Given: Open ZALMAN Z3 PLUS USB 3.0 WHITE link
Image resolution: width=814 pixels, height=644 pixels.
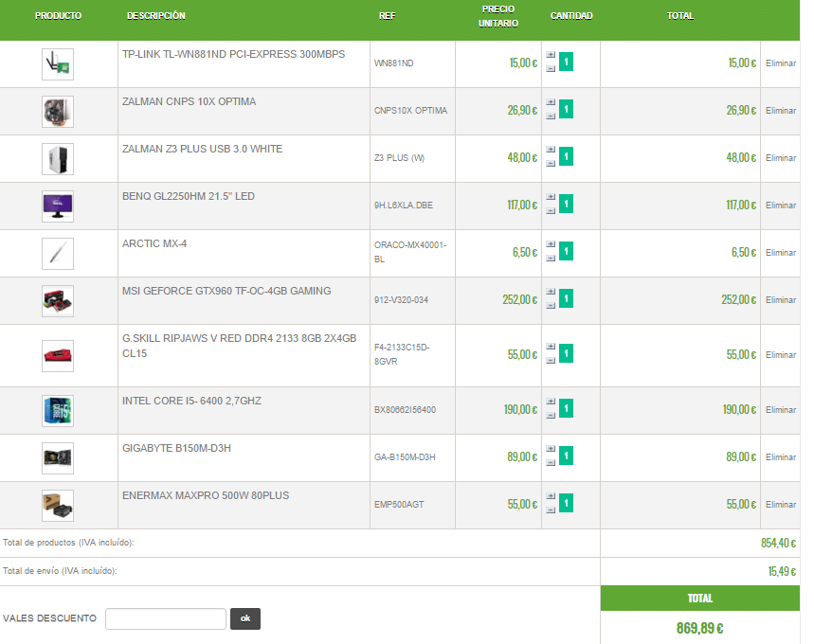Looking at the screenshot, I should click(x=203, y=149).
